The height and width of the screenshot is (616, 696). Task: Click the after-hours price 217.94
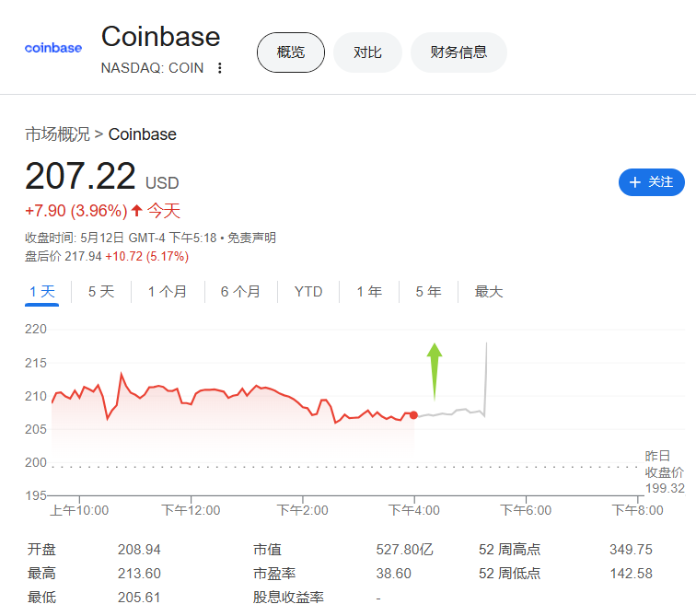pyautogui.click(x=83, y=256)
